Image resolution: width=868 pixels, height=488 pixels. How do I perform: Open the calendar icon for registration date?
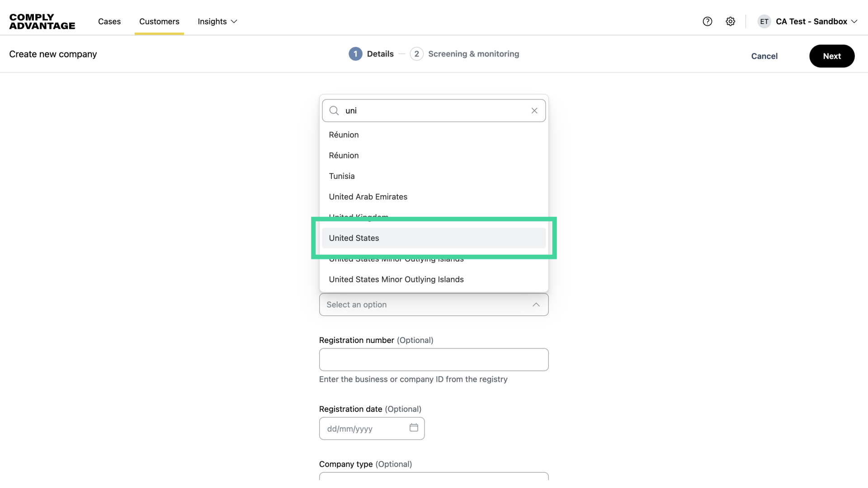point(414,427)
